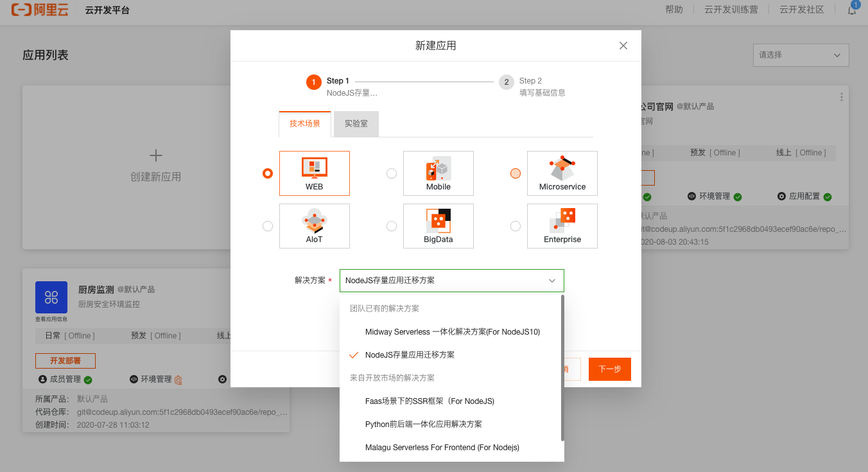Open the 请选择 filter dropdown
The image size is (868, 472).
(x=800, y=55)
